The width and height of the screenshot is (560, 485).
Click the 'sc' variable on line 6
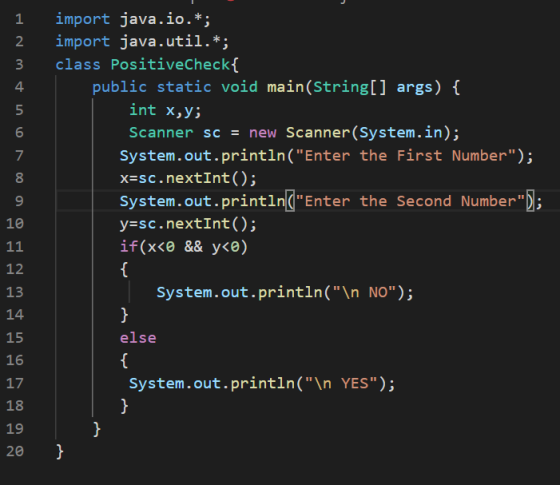[212, 133]
